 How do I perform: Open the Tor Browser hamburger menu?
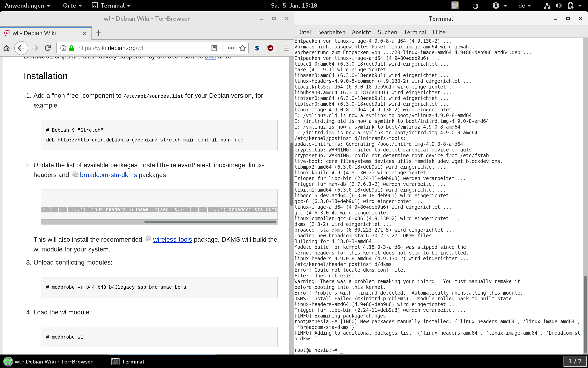pyautogui.click(x=286, y=48)
